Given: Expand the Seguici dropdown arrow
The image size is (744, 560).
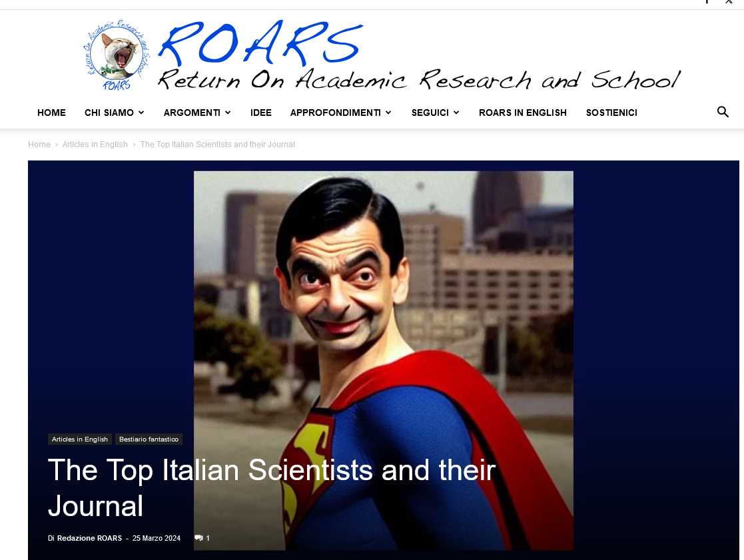Looking at the screenshot, I should (x=456, y=113).
